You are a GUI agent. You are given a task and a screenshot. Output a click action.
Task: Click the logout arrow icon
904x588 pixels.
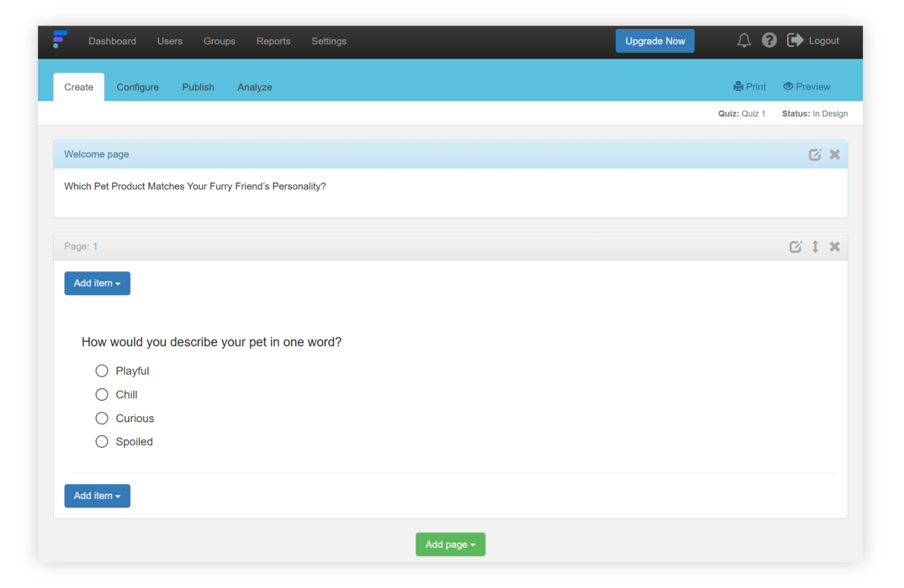pos(795,40)
